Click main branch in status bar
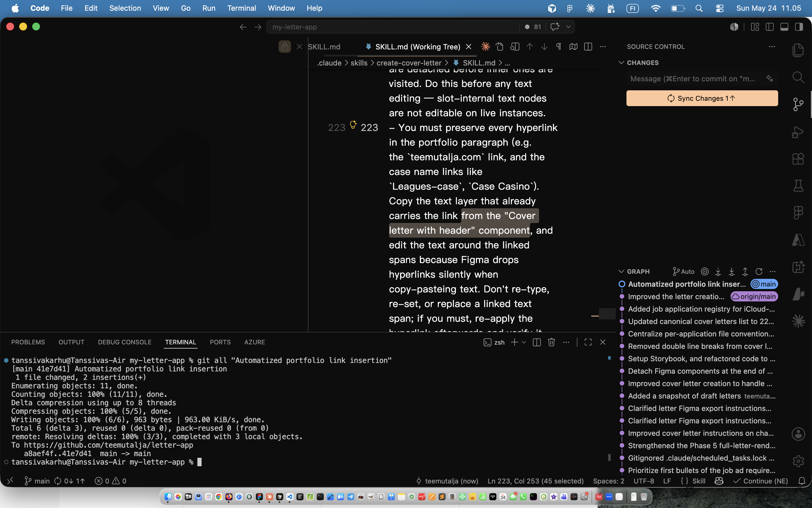The height and width of the screenshot is (508, 812). [x=37, y=481]
